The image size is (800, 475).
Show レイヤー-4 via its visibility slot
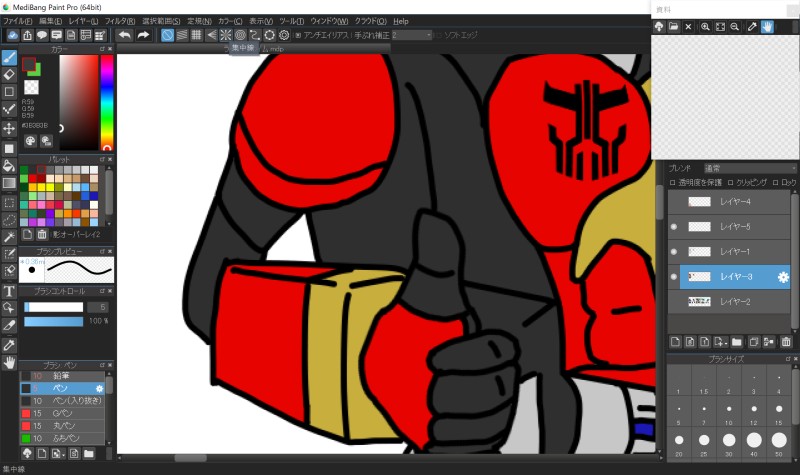click(674, 202)
